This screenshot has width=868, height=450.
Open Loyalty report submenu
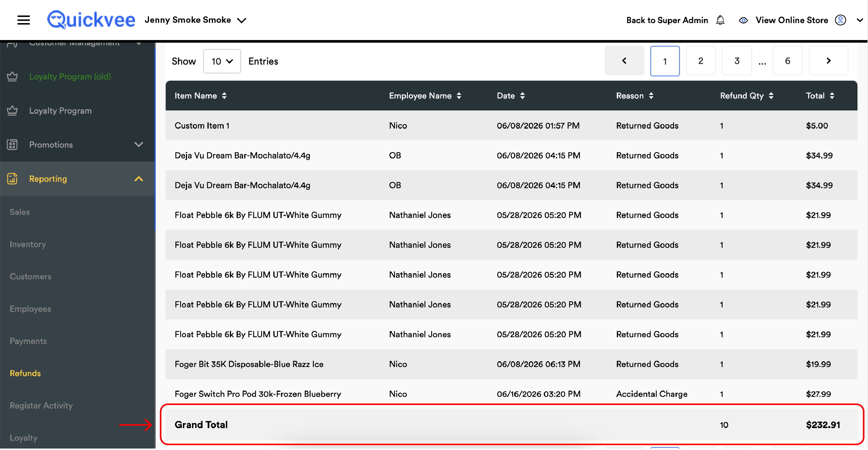pos(23,438)
